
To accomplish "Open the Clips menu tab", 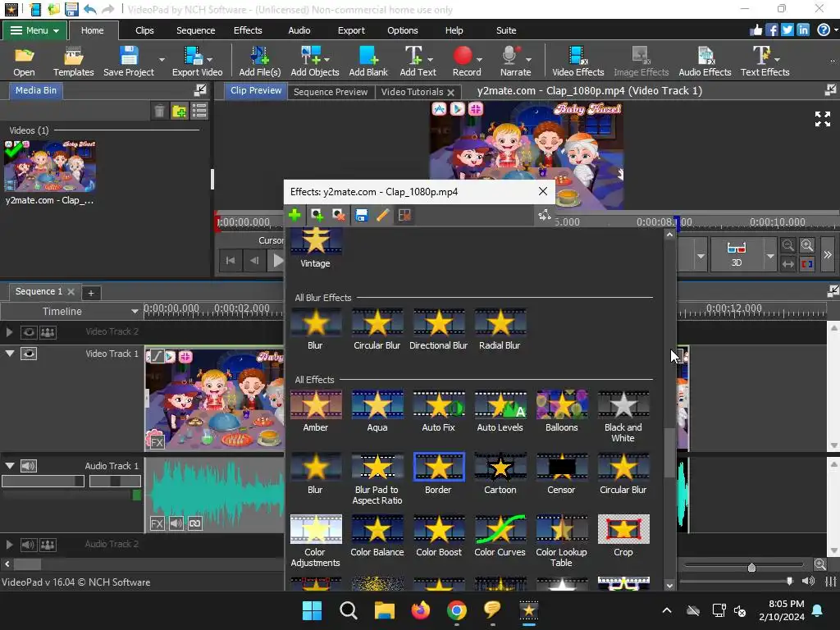I will pyautogui.click(x=144, y=30).
